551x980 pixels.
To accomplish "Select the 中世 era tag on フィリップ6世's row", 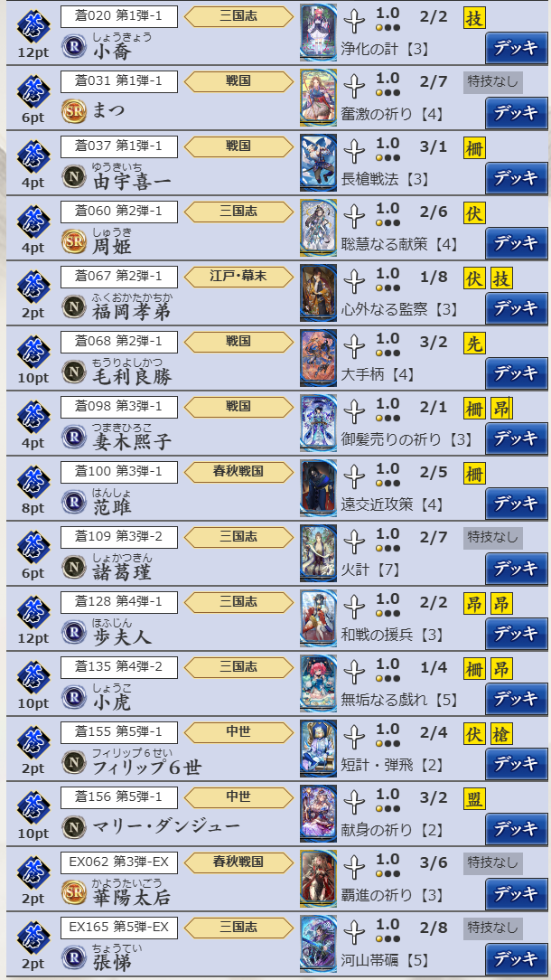I will 238,731.
